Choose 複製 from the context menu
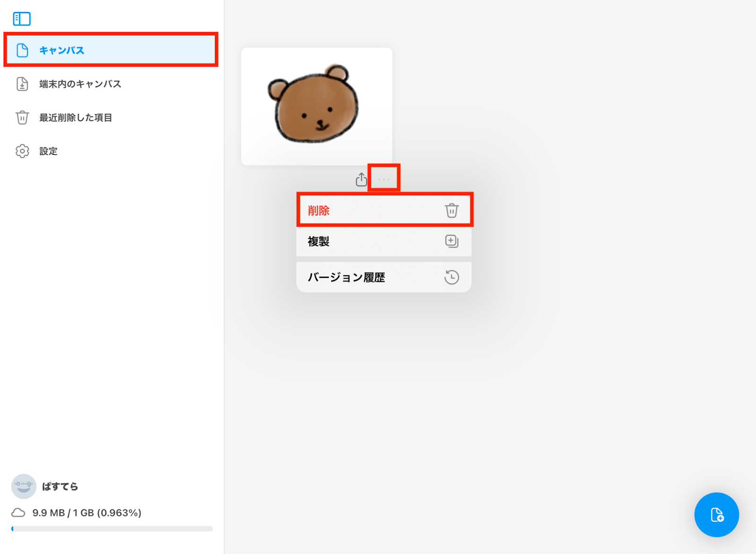Viewport: 756px width, 554px height. [x=319, y=241]
